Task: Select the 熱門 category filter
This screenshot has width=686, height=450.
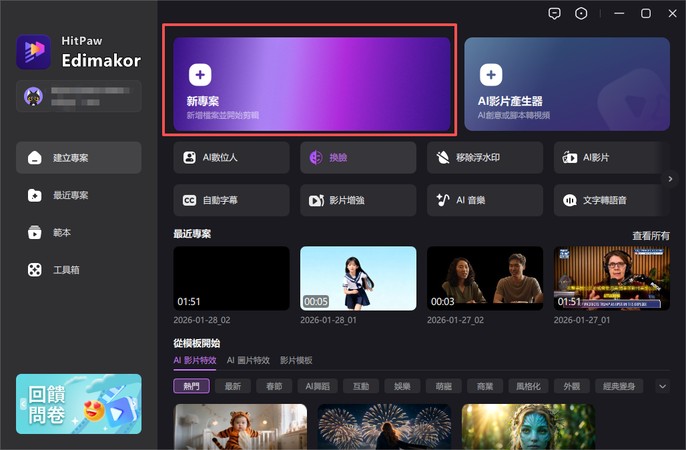Action: [x=192, y=386]
